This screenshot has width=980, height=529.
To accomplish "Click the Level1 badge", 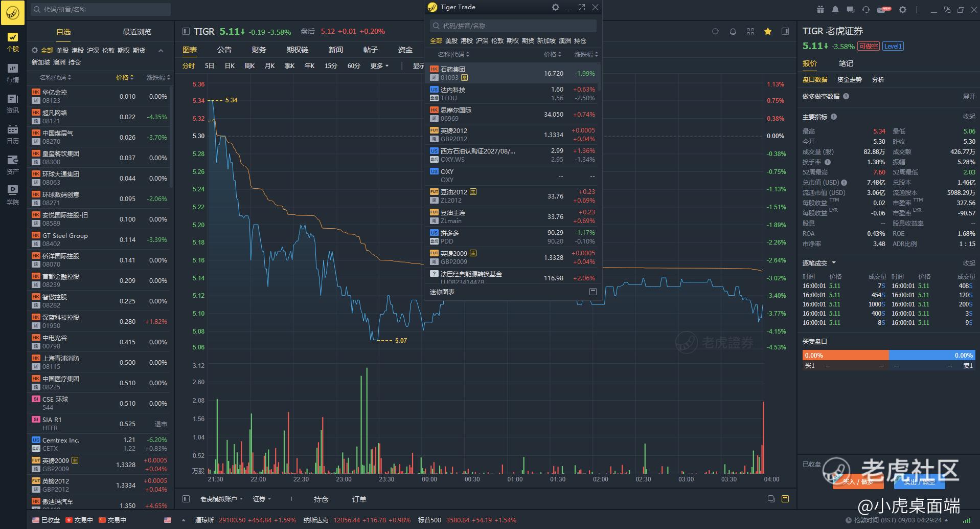I will pyautogui.click(x=893, y=46).
